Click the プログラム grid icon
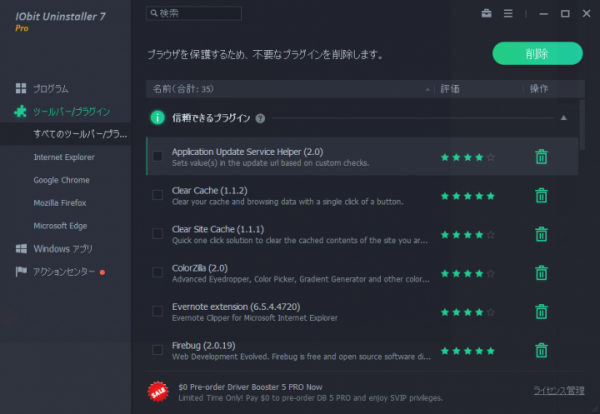 click(21, 88)
